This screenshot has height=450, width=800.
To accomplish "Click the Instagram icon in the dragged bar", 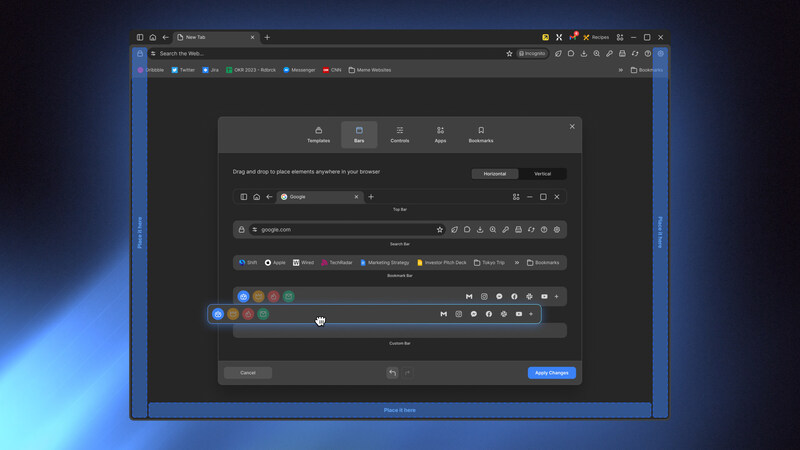I will click(459, 314).
